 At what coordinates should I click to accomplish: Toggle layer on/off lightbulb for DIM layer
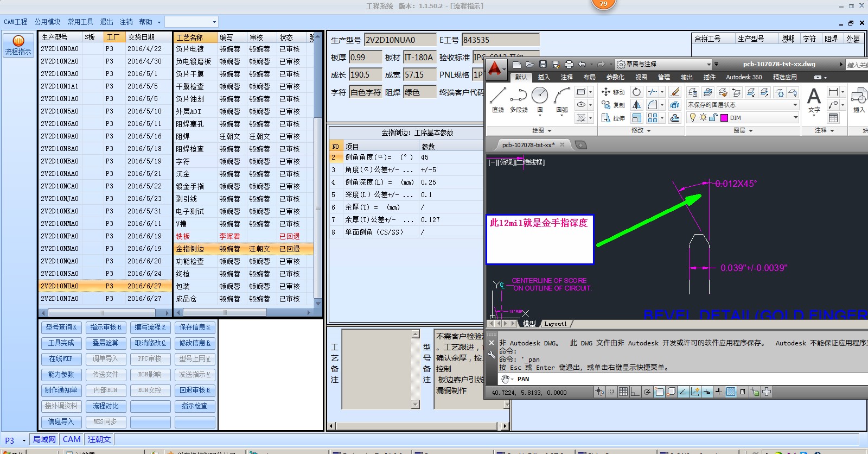click(693, 118)
